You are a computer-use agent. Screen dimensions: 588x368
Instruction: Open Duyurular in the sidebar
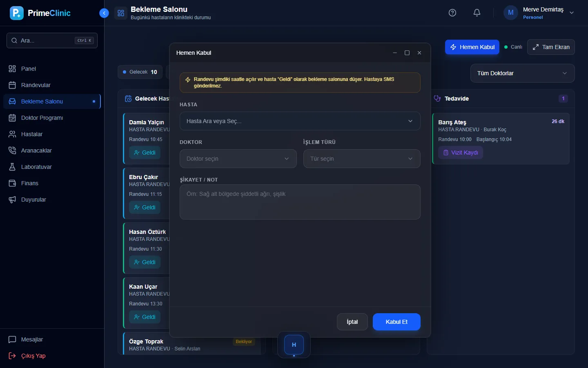point(52,200)
